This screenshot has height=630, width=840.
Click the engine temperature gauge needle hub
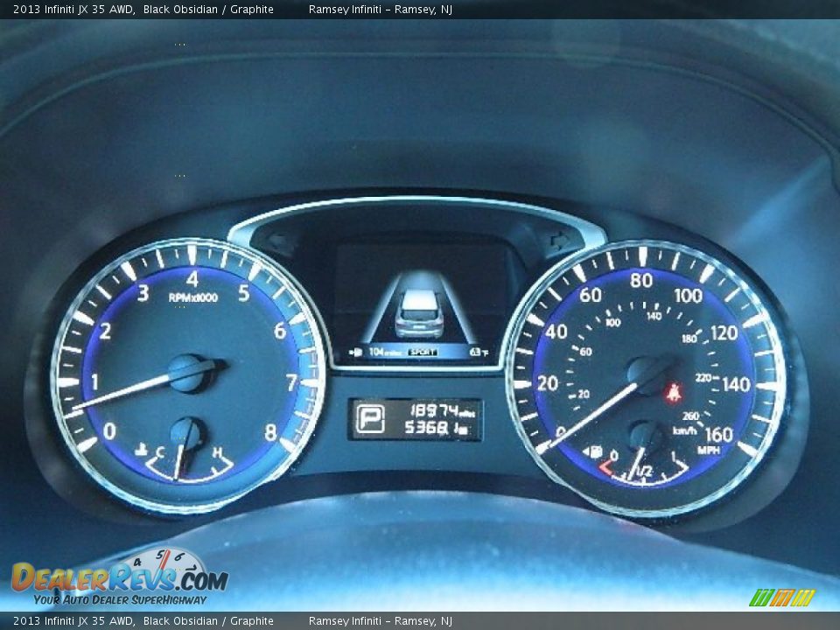pyautogui.click(x=185, y=432)
